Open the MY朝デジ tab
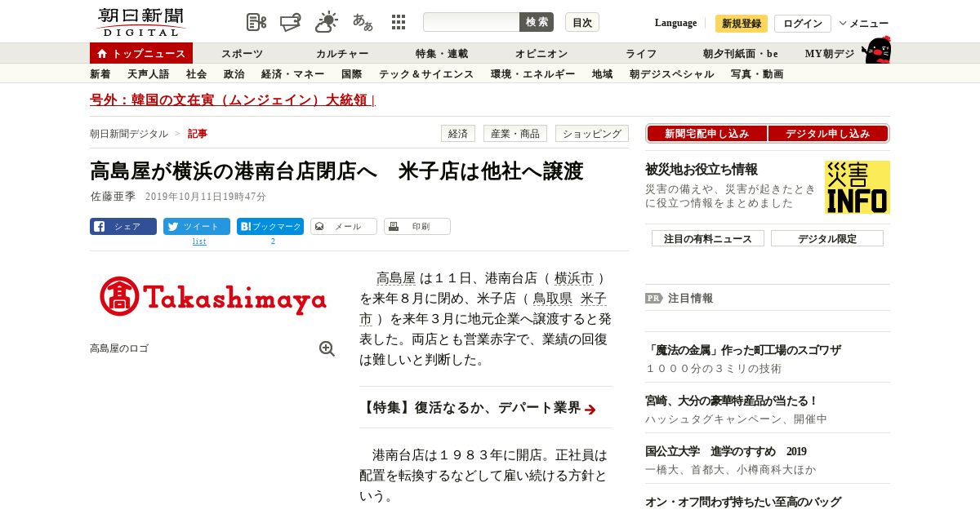The width and height of the screenshot is (980, 514). [x=830, y=54]
